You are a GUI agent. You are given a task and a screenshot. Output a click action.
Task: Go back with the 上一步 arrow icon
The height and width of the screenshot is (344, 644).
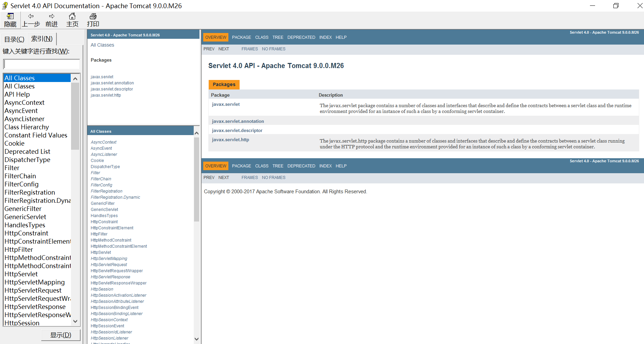[x=31, y=20]
